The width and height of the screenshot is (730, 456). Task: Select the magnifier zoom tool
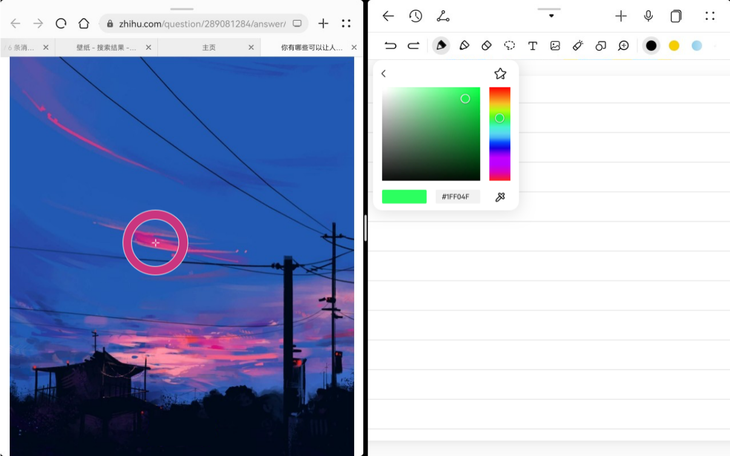[x=623, y=46]
